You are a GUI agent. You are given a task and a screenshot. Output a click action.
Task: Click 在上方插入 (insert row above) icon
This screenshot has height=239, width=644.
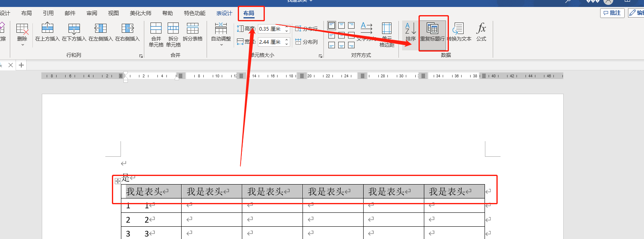coord(48,29)
